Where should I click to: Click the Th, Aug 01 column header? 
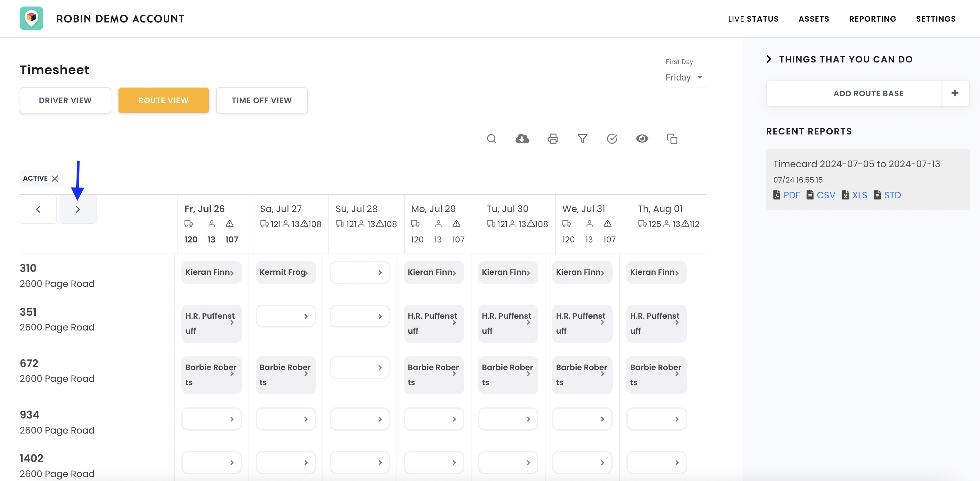click(x=660, y=209)
